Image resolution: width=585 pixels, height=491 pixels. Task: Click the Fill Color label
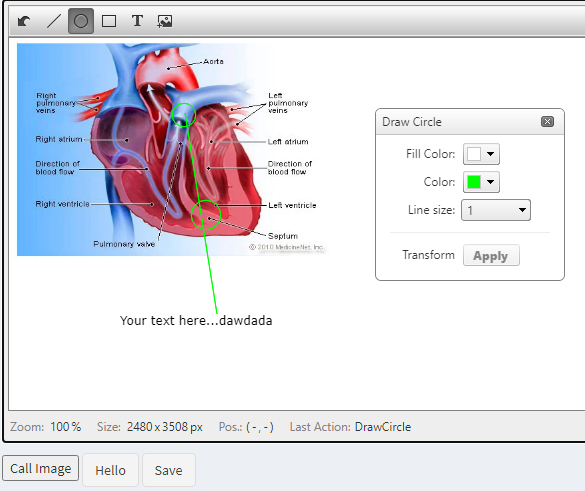431,154
